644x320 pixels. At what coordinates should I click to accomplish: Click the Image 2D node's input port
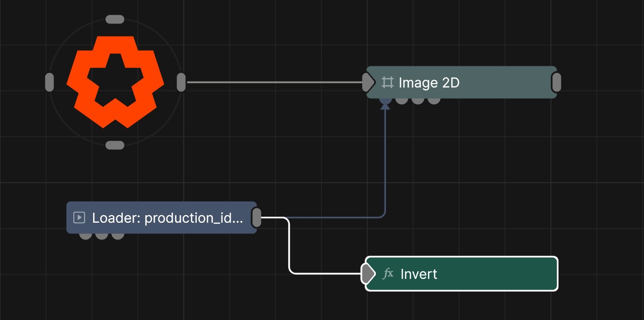pyautogui.click(x=368, y=82)
